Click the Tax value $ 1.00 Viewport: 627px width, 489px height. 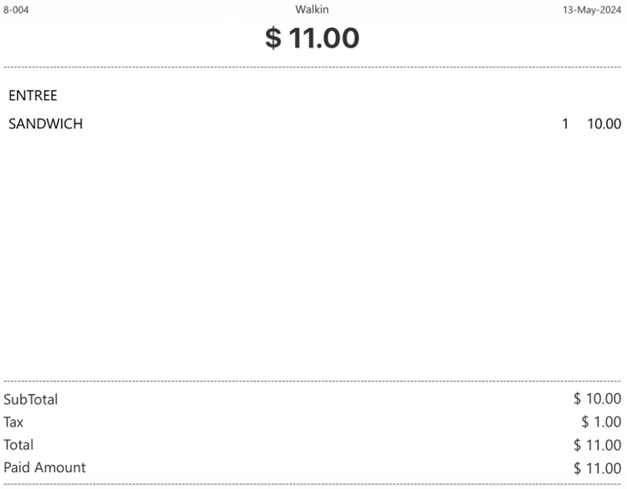pyautogui.click(x=601, y=422)
